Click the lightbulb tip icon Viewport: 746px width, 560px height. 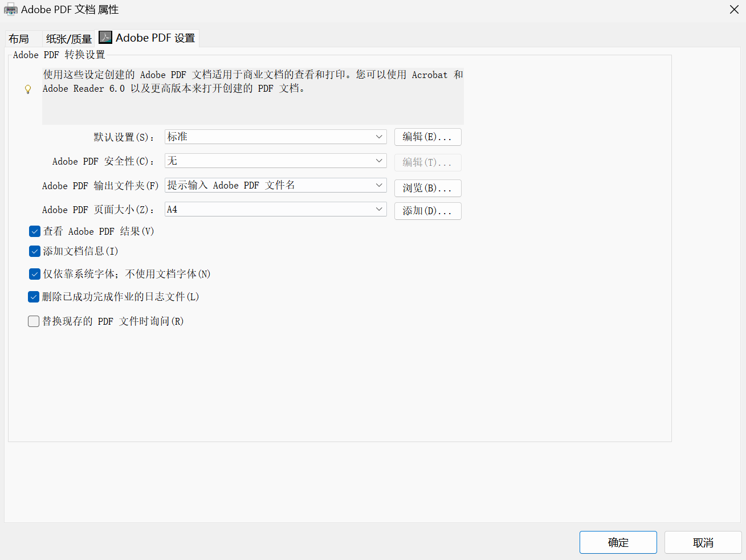coord(28,89)
